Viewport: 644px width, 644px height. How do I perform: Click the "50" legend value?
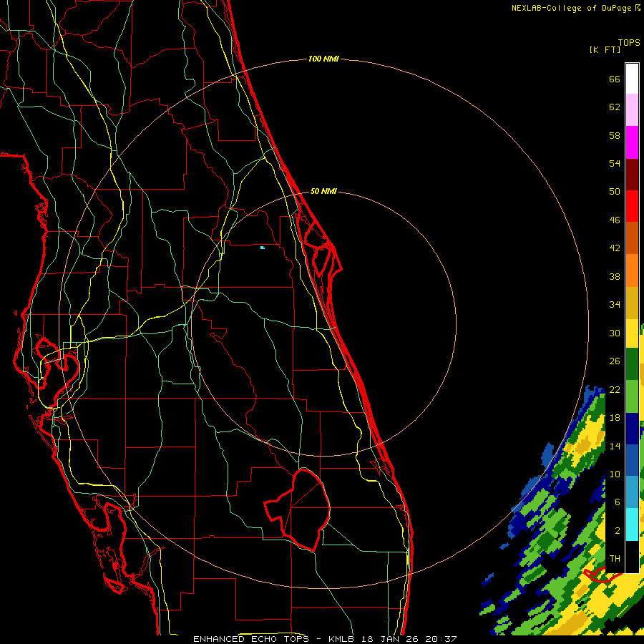pos(615,191)
